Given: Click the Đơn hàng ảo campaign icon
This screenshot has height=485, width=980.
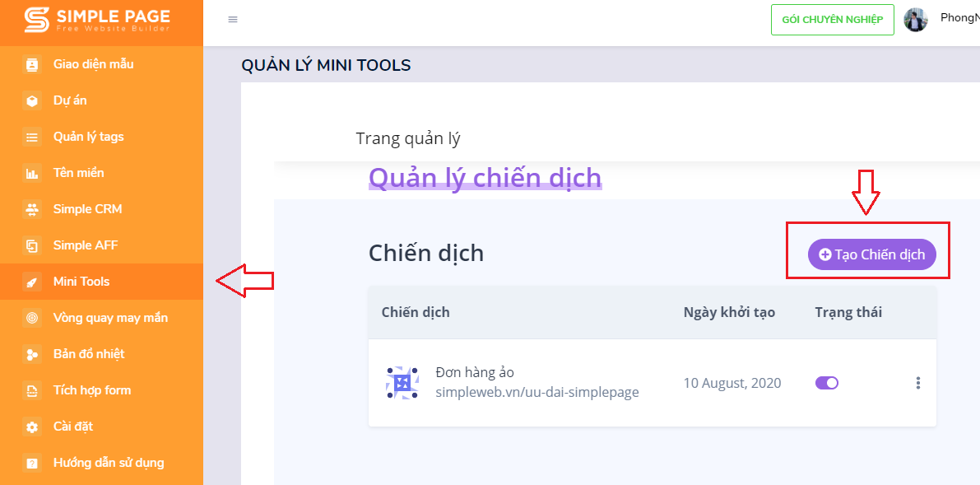Looking at the screenshot, I should tap(402, 382).
